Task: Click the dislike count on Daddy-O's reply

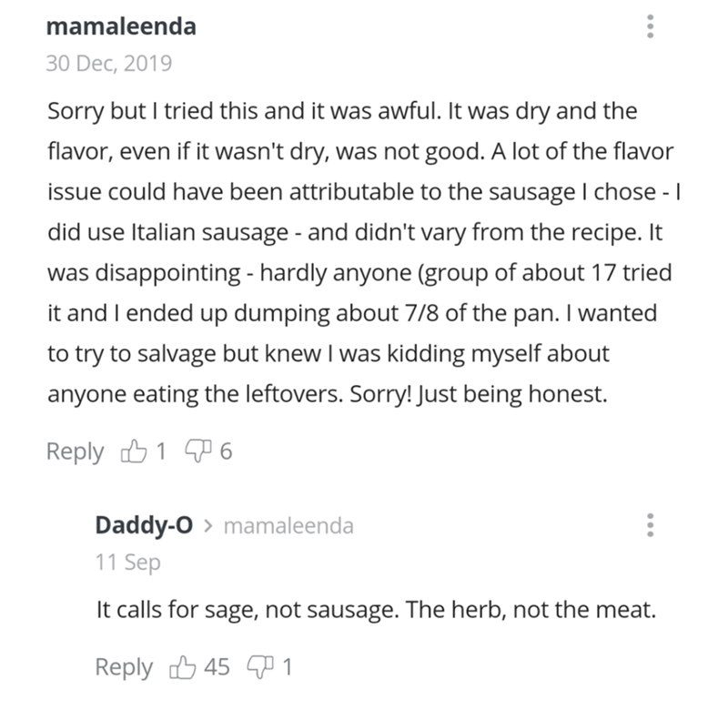Action: [x=287, y=667]
